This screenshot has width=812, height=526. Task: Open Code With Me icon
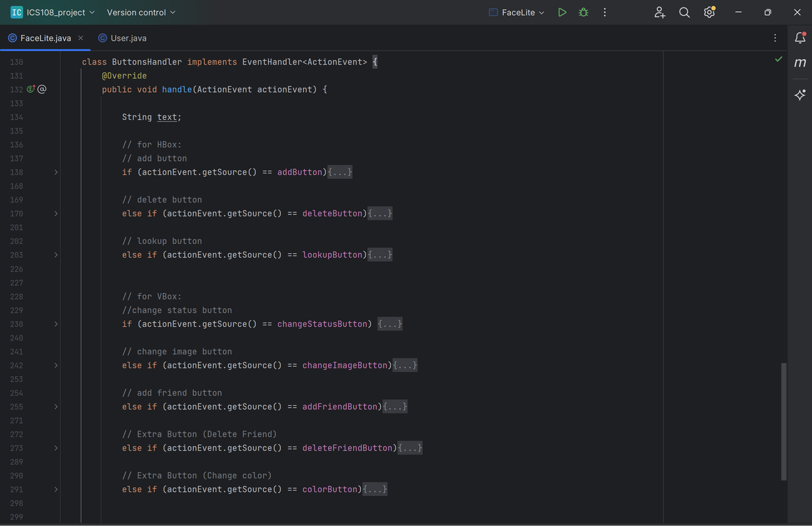659,12
